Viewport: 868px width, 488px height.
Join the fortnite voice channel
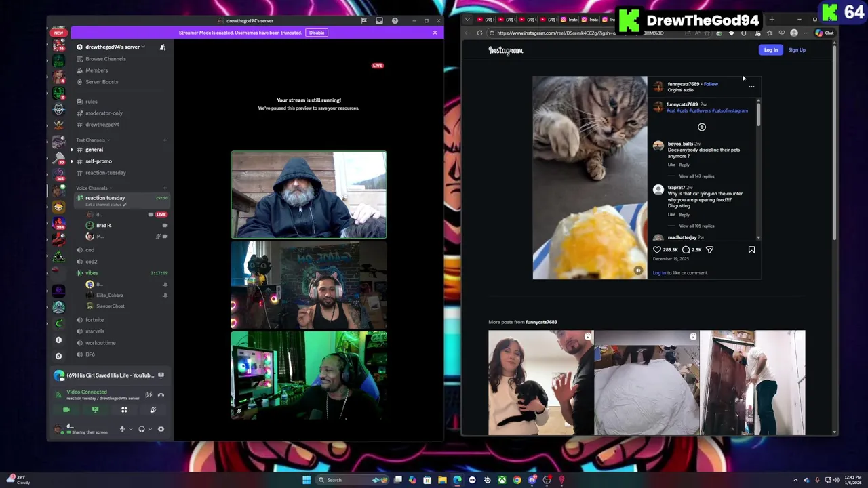click(94, 320)
